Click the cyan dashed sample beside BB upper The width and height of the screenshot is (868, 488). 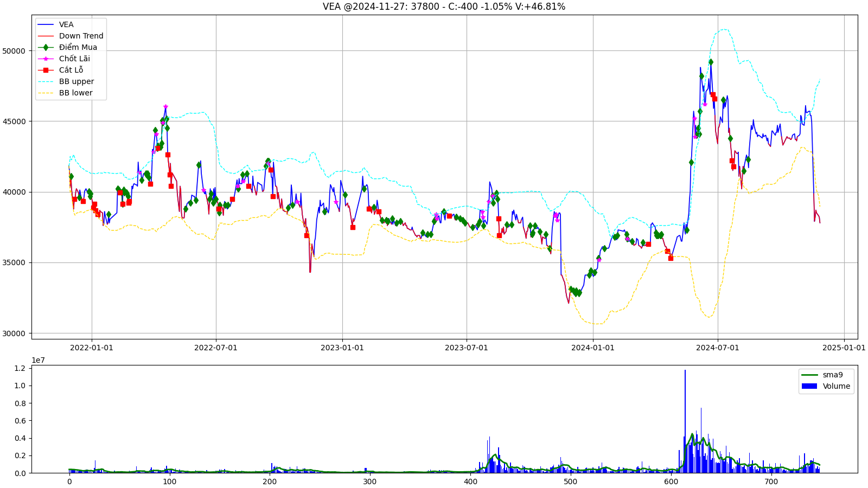click(46, 81)
